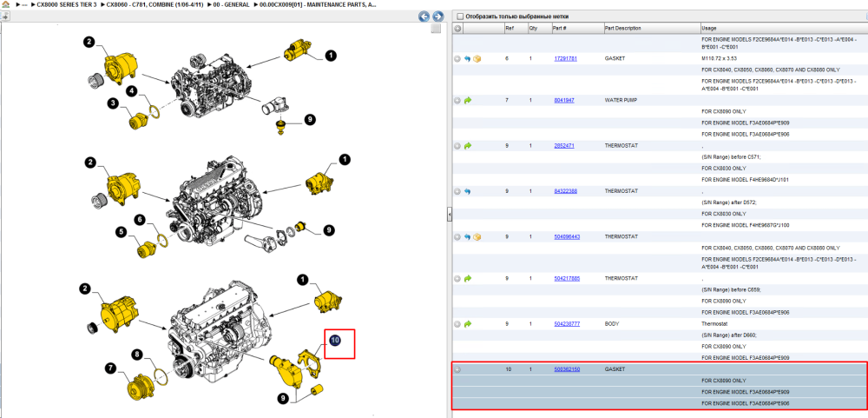868x418 pixels.
Task: Add part 504217885 using its plus icon
Action: click(457, 278)
